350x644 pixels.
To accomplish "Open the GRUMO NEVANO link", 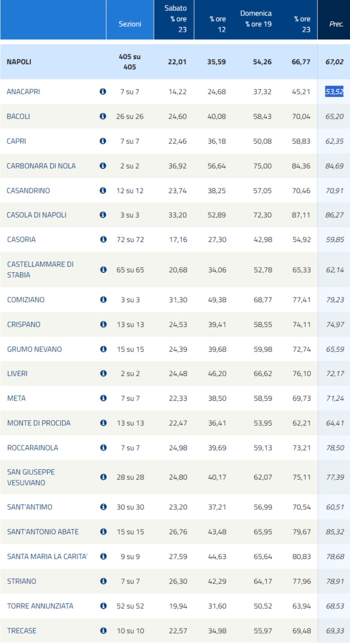I will tap(35, 349).
